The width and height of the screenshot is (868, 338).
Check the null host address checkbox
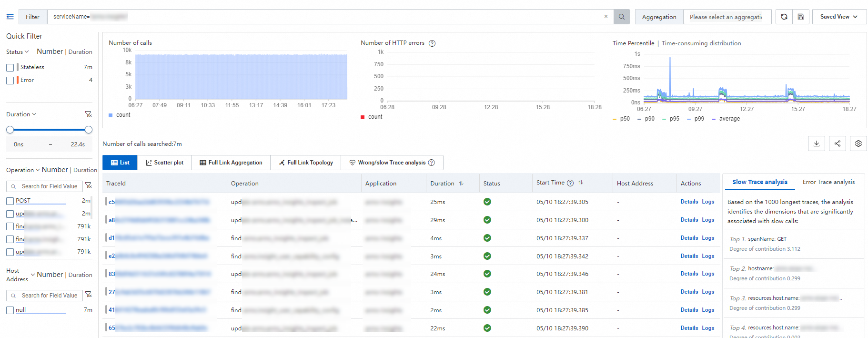coord(10,310)
